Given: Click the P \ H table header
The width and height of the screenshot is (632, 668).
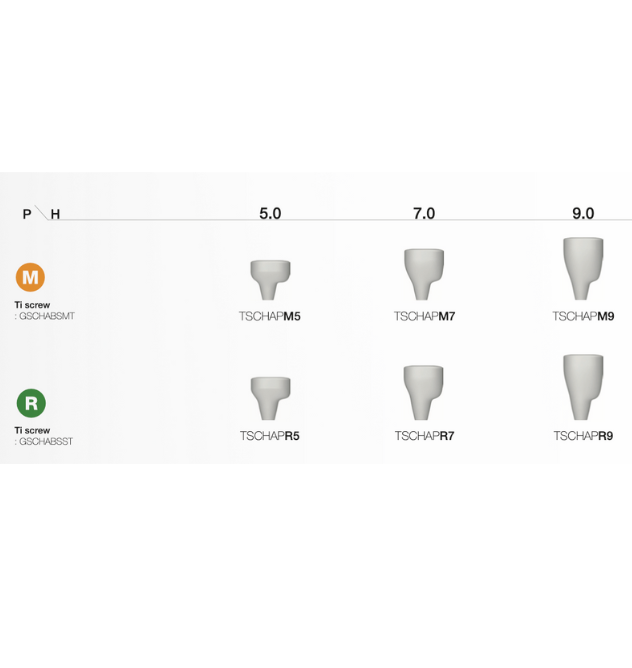Looking at the screenshot, I should 41,214.
